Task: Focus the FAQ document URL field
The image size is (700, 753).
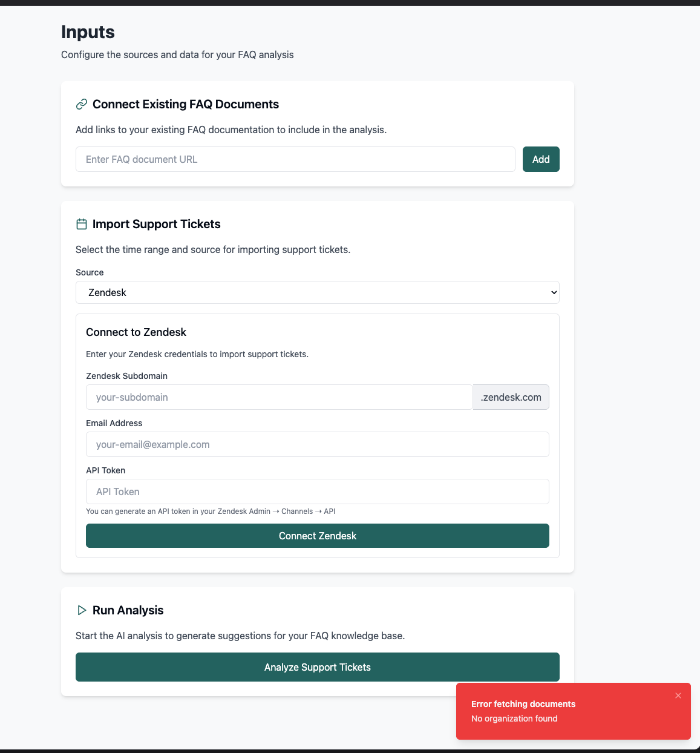Action: coord(295,159)
